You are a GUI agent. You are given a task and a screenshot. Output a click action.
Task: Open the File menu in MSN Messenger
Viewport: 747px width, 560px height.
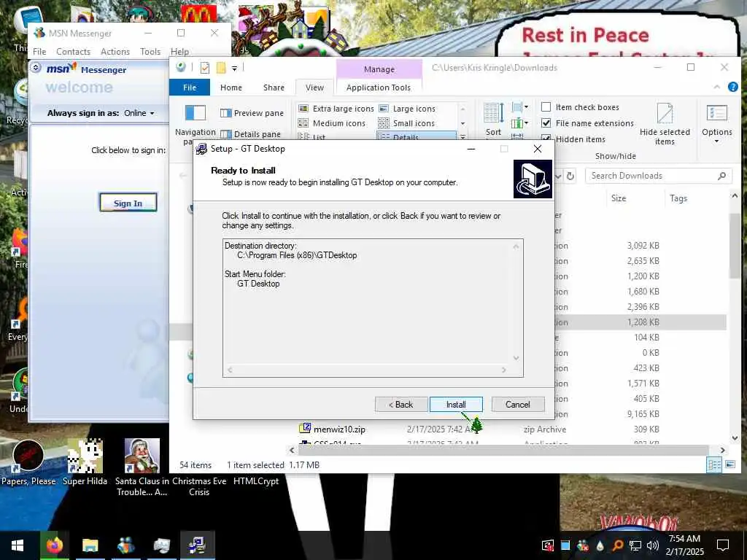tap(39, 52)
